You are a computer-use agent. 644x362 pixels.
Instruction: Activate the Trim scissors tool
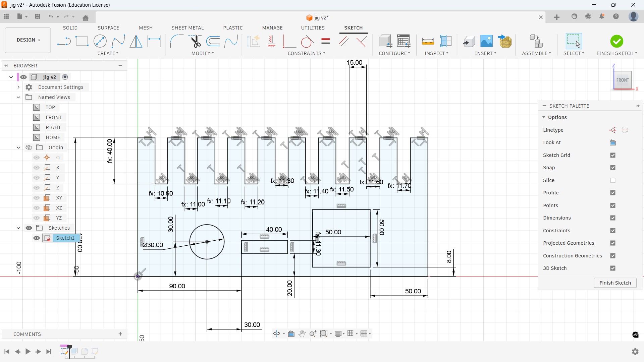click(196, 42)
